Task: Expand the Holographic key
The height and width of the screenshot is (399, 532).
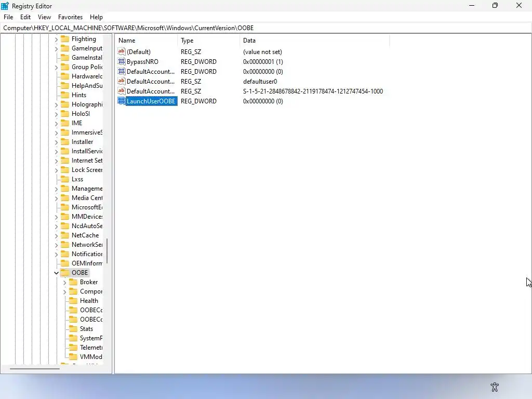Action: [x=56, y=105]
